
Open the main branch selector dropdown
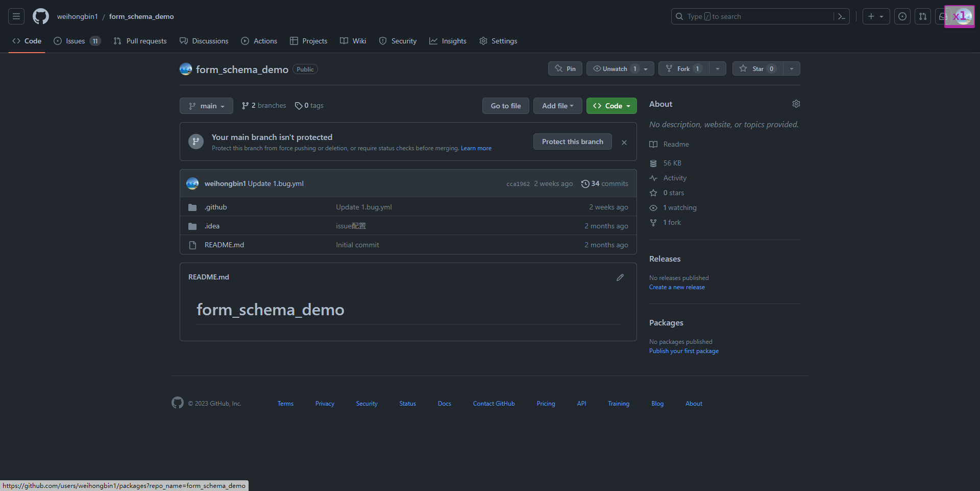point(206,106)
